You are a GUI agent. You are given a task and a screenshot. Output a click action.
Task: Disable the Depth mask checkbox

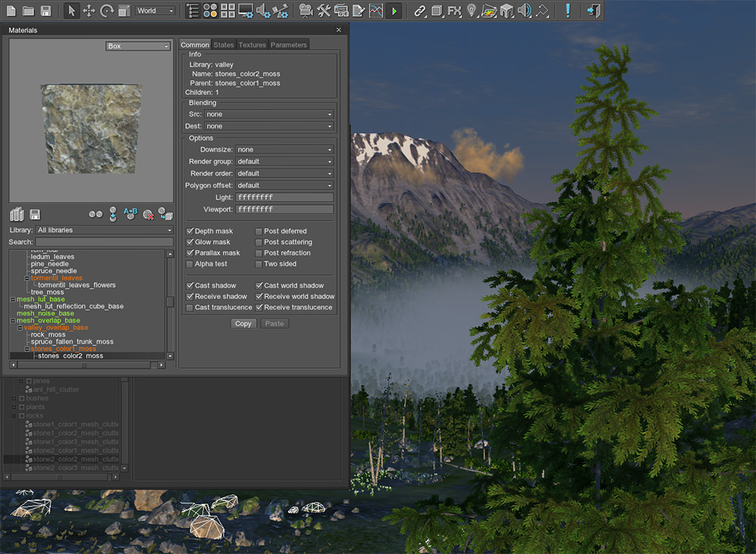click(190, 231)
